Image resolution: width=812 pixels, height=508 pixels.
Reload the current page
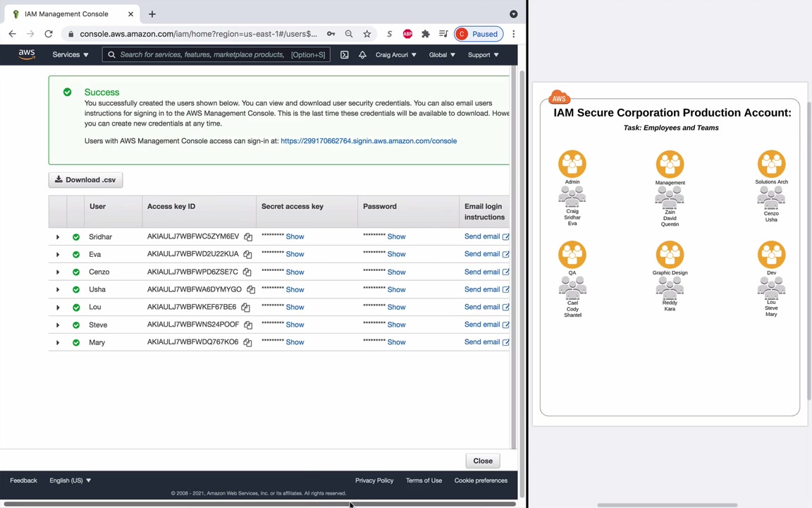(x=49, y=34)
